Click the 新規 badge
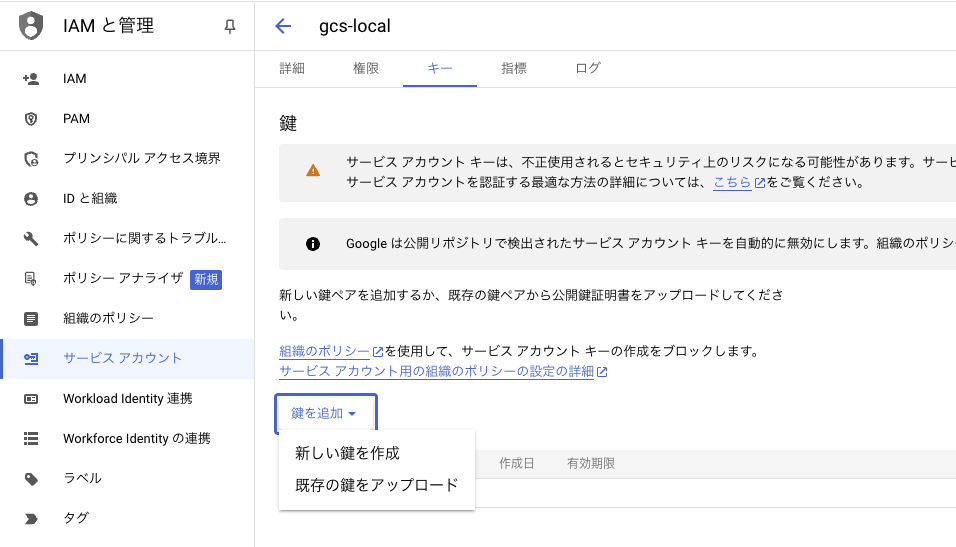The image size is (956, 547). pos(206,279)
